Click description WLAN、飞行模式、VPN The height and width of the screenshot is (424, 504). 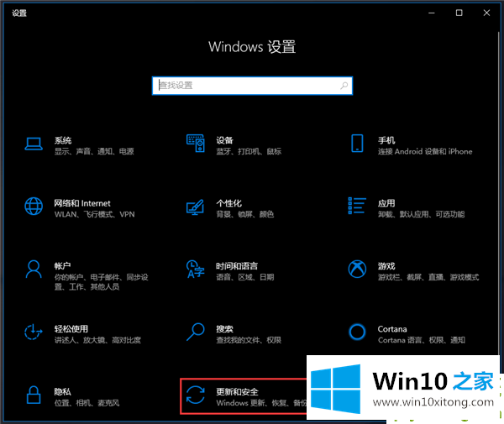pos(94,214)
